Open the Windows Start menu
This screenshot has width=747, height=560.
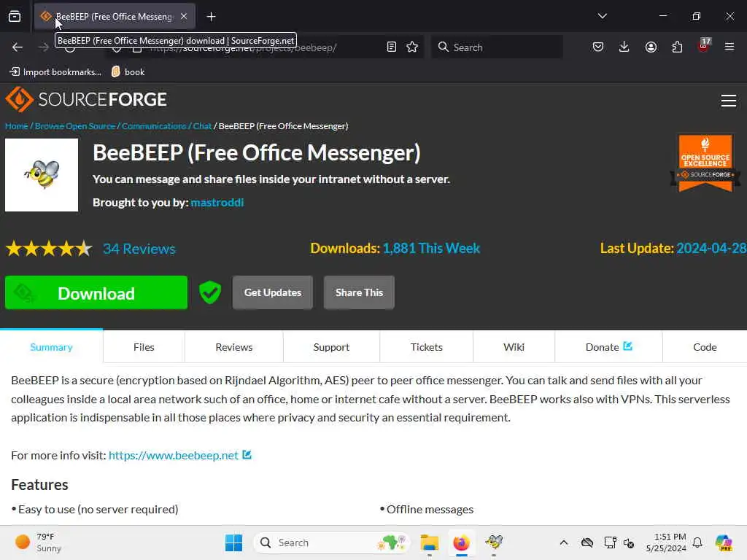click(x=233, y=542)
